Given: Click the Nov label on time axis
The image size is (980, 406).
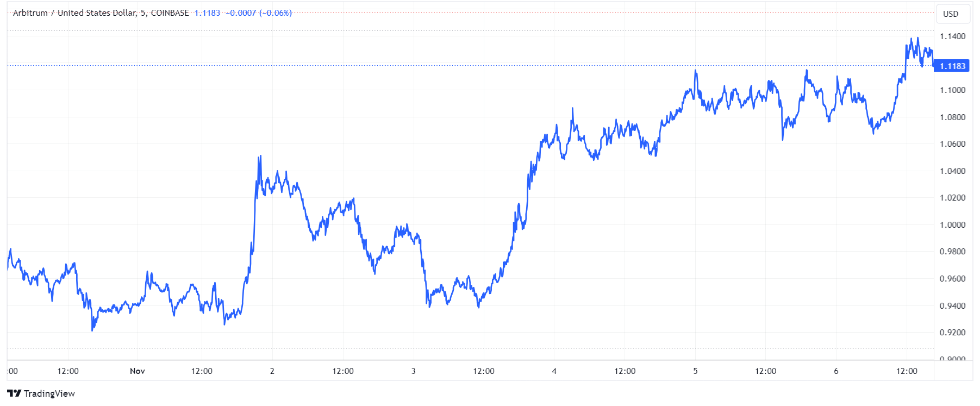Looking at the screenshot, I should pyautogui.click(x=138, y=371).
